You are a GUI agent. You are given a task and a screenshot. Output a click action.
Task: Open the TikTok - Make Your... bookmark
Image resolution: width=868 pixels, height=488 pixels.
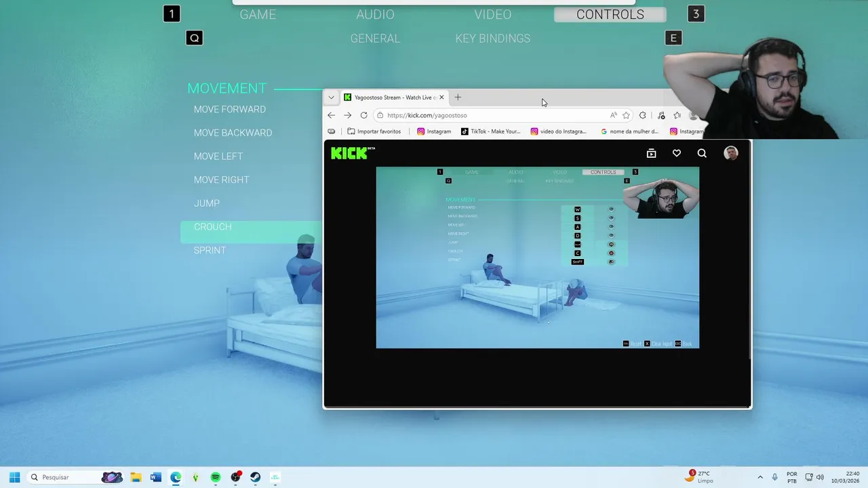pos(490,131)
